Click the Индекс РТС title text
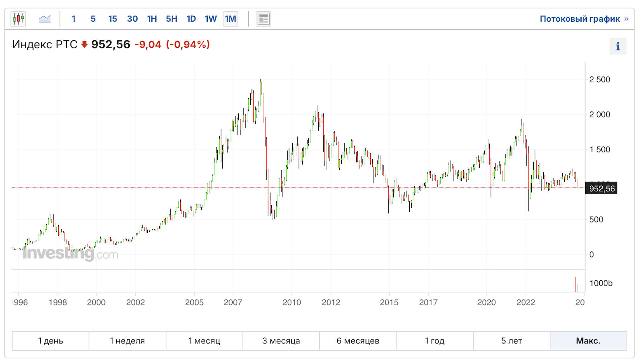Viewport: 644px width, 364px height. [x=45, y=44]
